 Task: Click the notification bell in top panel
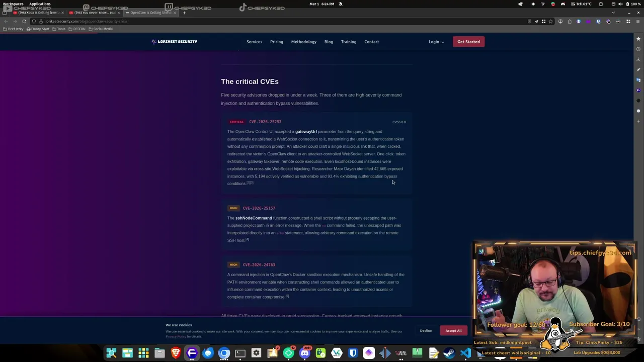point(340,4)
